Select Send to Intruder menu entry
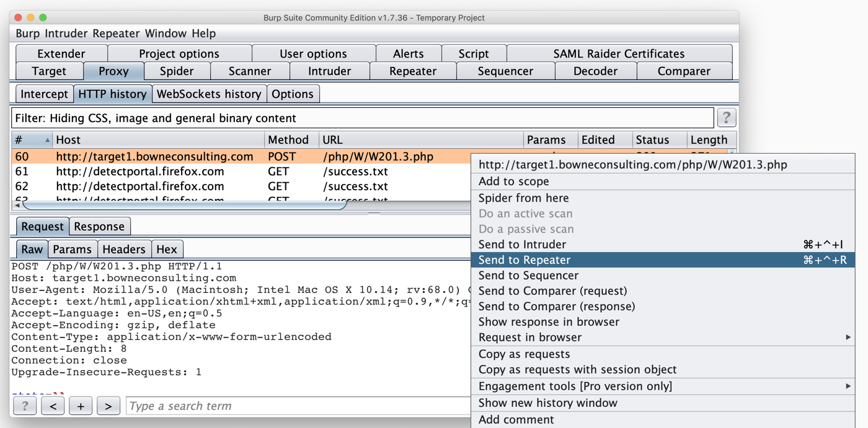Screen dimensions: 868x428 522,245
